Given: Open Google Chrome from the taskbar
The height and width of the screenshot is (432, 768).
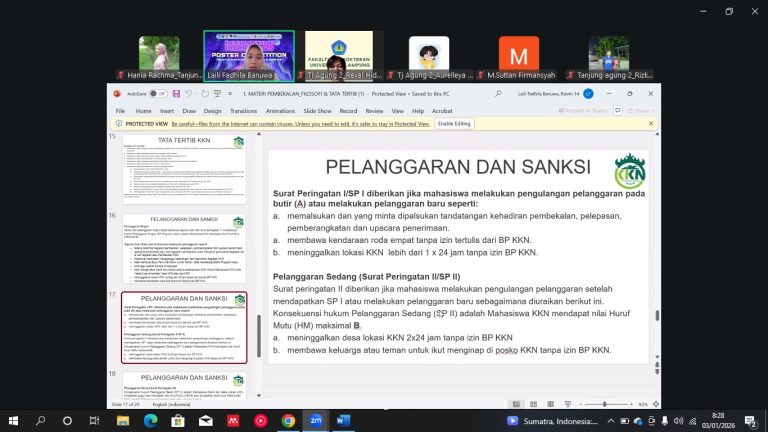Looking at the screenshot, I should coord(288,420).
